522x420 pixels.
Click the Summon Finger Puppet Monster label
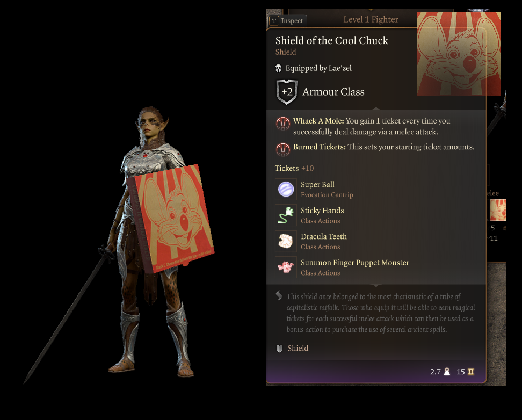(355, 263)
